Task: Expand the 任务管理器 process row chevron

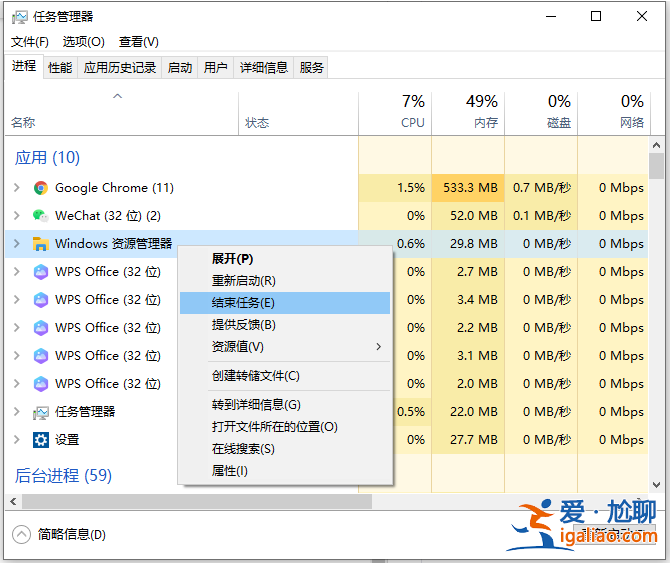Action: click(17, 411)
